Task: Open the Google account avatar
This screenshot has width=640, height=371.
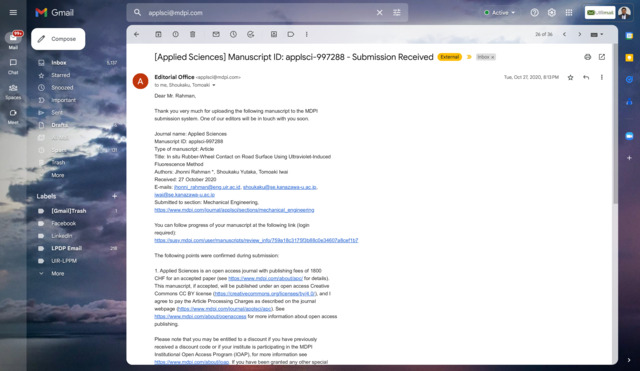Action: (x=624, y=13)
